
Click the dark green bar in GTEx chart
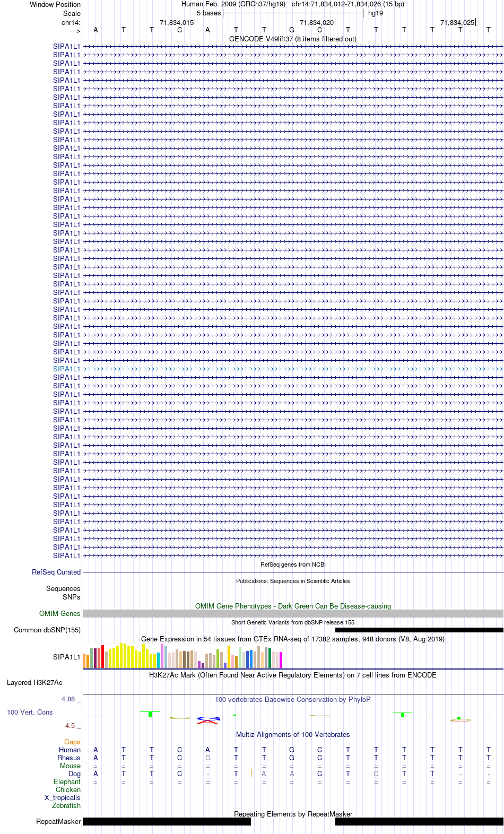point(270,658)
